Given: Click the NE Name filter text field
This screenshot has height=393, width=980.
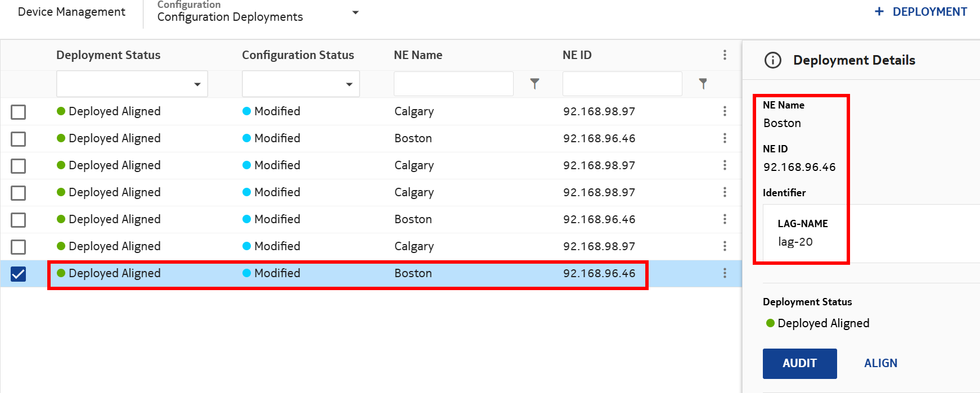Looking at the screenshot, I should 453,84.
